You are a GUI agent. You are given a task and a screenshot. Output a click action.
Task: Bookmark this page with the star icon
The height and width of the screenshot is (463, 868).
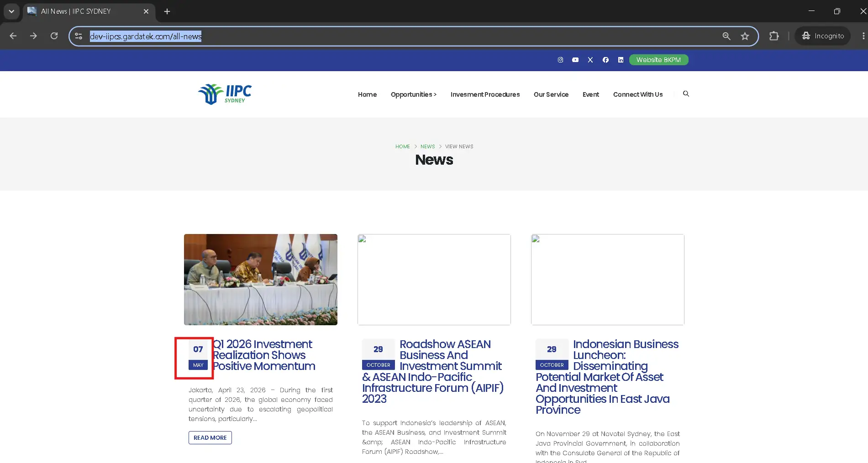pos(745,36)
